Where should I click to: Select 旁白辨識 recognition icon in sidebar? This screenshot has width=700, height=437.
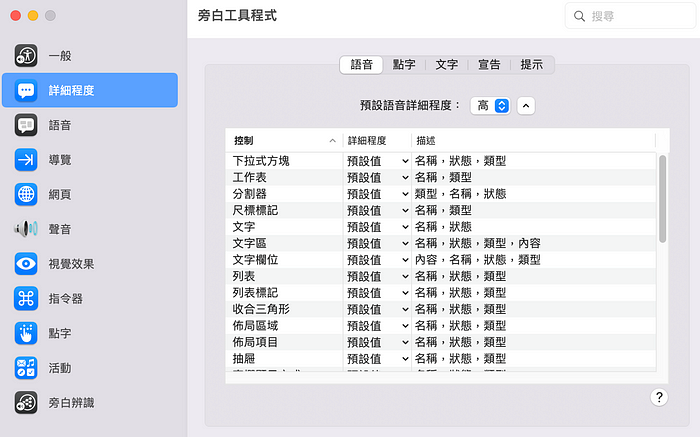[26, 402]
